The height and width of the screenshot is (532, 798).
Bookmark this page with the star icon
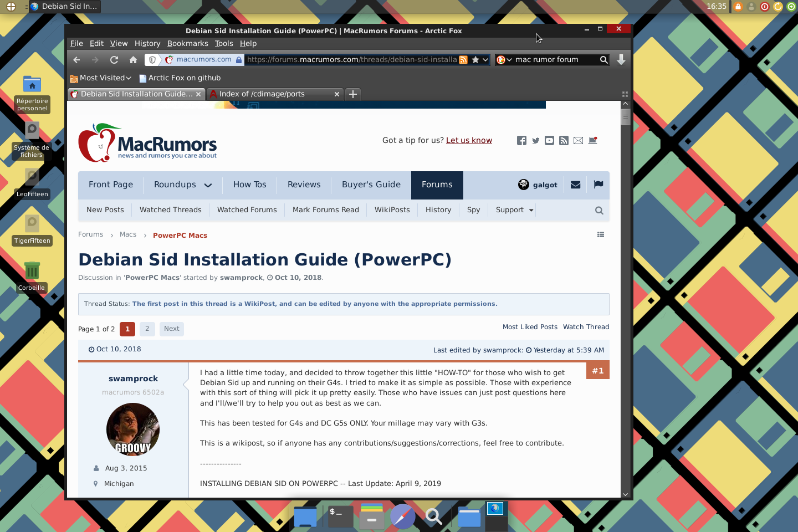tap(475, 60)
